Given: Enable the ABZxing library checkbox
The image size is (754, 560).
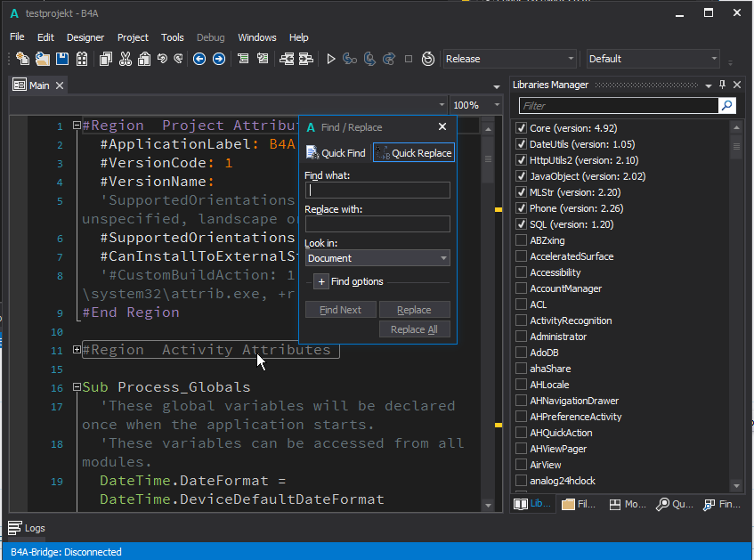Looking at the screenshot, I should coord(521,240).
